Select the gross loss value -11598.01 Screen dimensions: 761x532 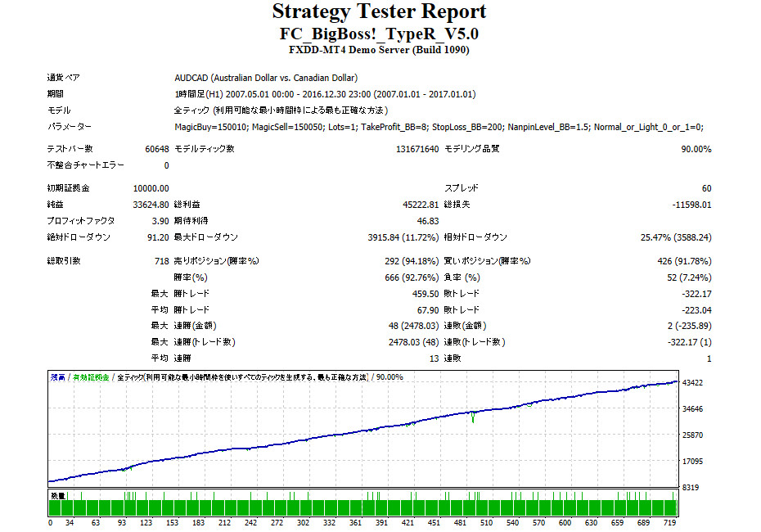691,205
